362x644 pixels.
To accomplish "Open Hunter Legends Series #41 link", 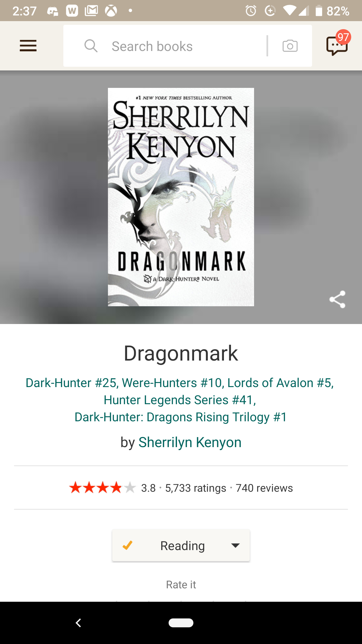I will [179, 400].
